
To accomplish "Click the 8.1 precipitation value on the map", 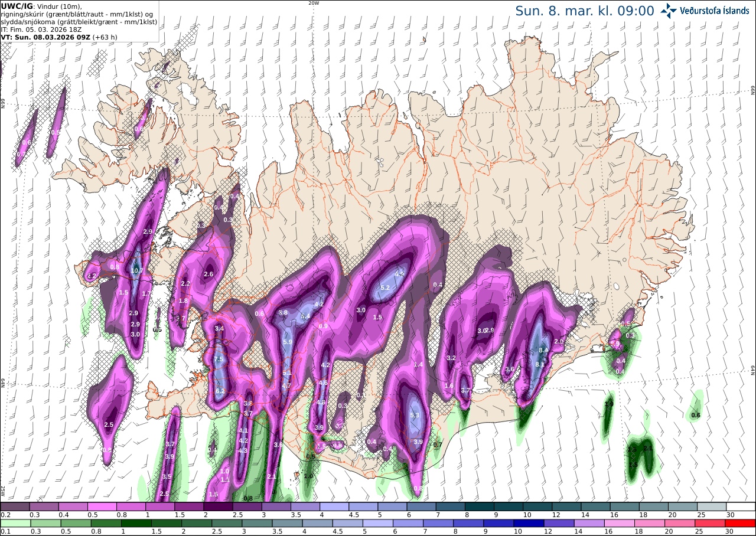I will 540,365.
